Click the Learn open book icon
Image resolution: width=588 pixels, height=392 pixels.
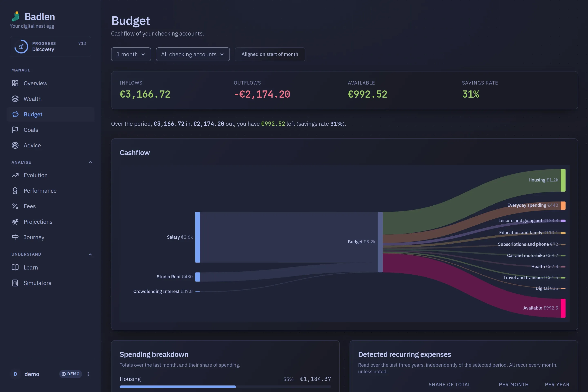15,267
